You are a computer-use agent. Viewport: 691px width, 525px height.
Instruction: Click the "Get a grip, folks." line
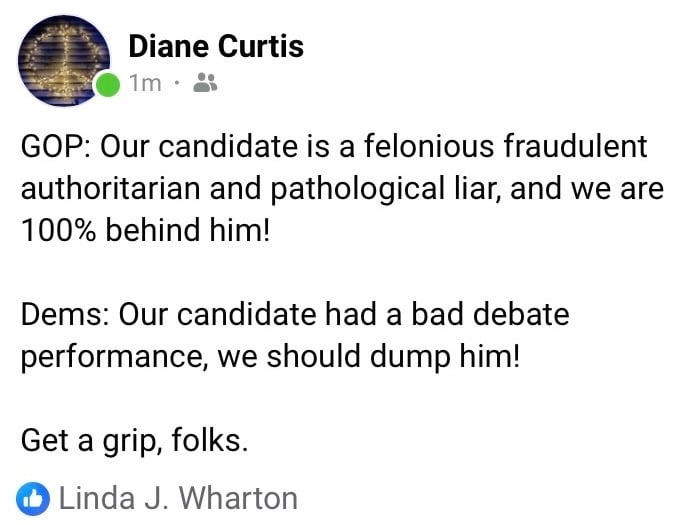pos(133,441)
